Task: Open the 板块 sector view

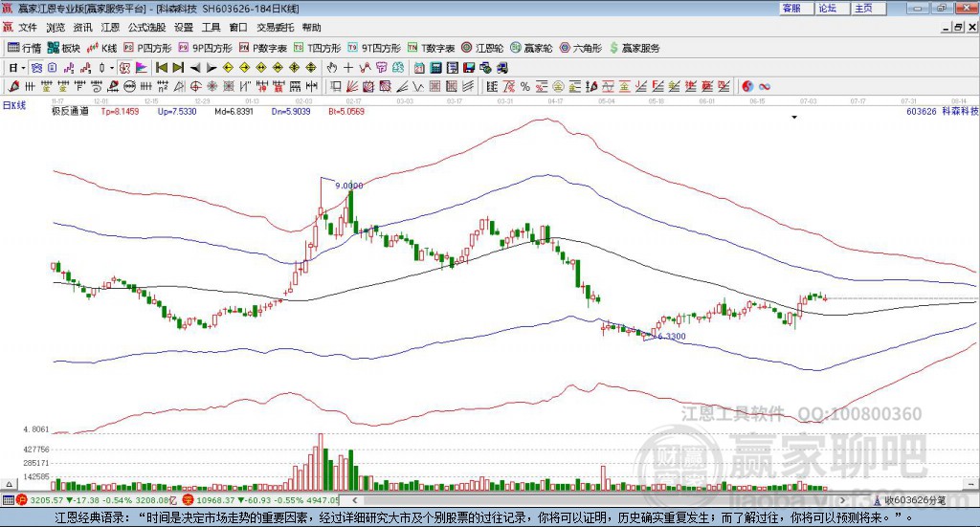Action: (64, 48)
